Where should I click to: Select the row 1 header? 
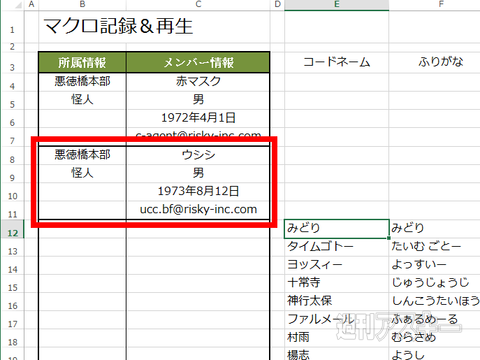click(12, 27)
